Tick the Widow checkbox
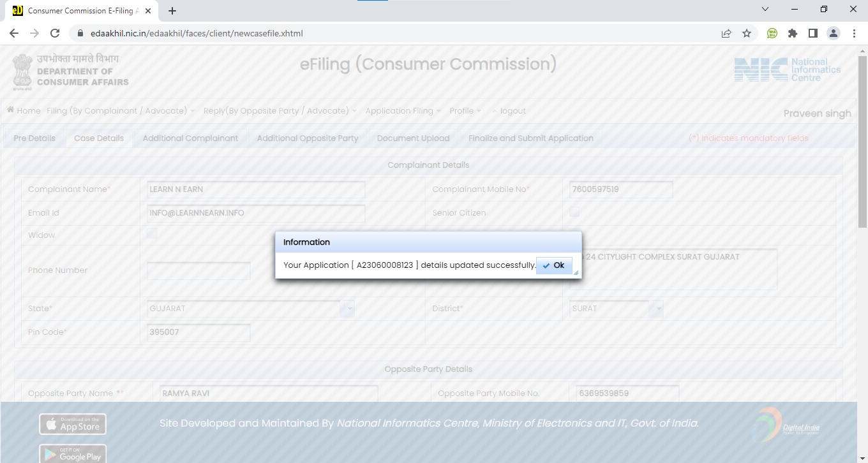This screenshot has height=463, width=868. 151,234
